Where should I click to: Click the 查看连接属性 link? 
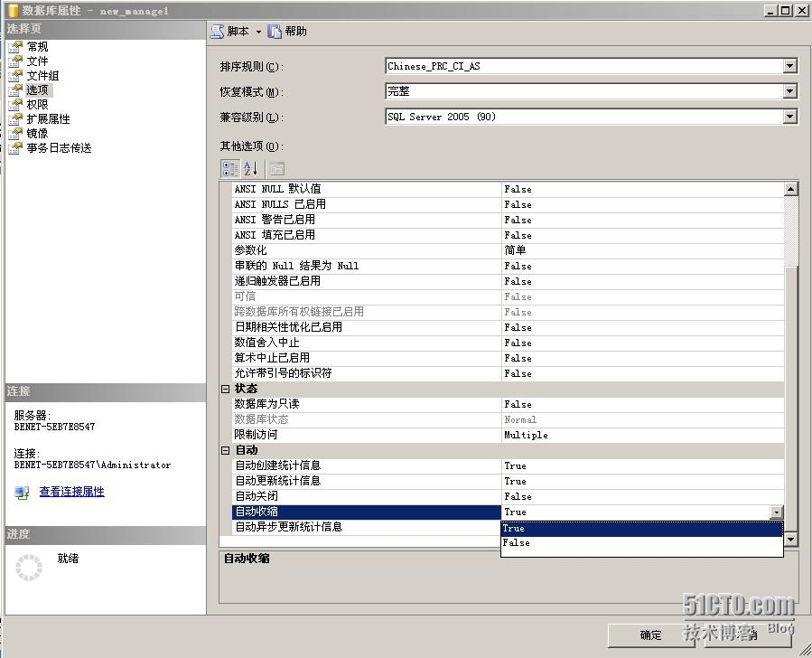tap(72, 492)
